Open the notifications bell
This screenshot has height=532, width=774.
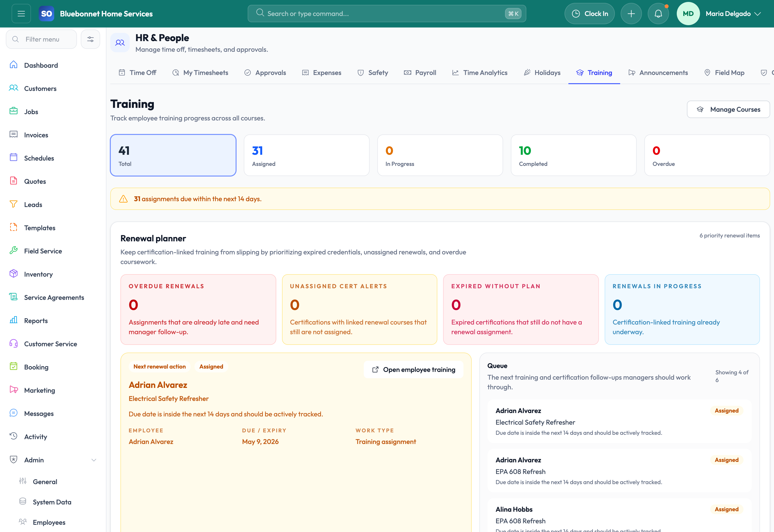click(x=658, y=14)
